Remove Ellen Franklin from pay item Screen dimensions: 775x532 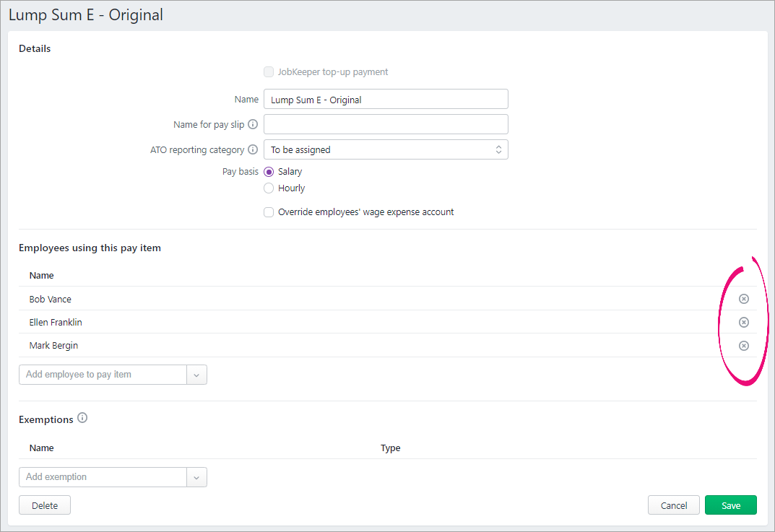(x=743, y=322)
